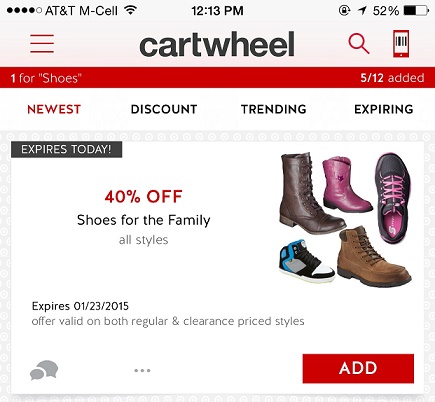
Task: Open the barcode scanner icon
Action: [401, 43]
